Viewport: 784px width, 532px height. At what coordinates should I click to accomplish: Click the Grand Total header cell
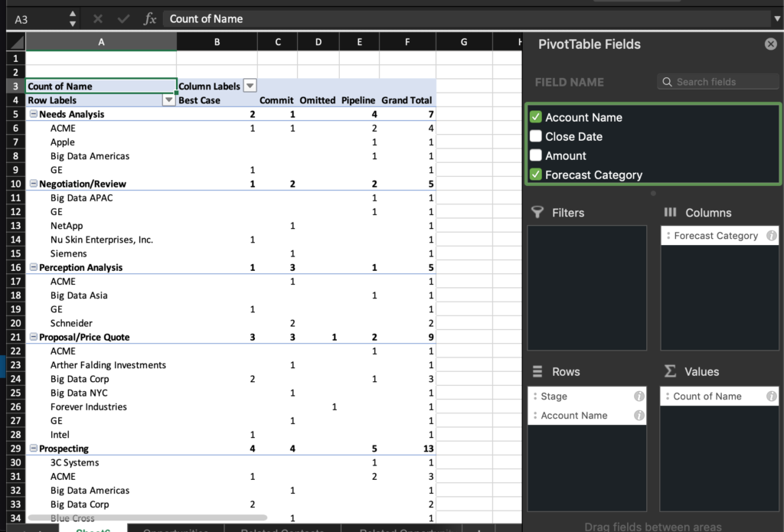[407, 100]
